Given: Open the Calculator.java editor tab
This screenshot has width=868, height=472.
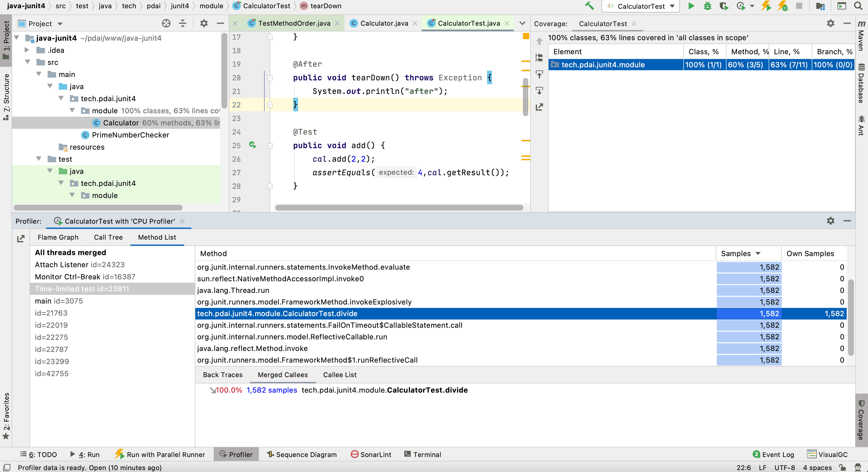Looking at the screenshot, I should pyautogui.click(x=384, y=23).
